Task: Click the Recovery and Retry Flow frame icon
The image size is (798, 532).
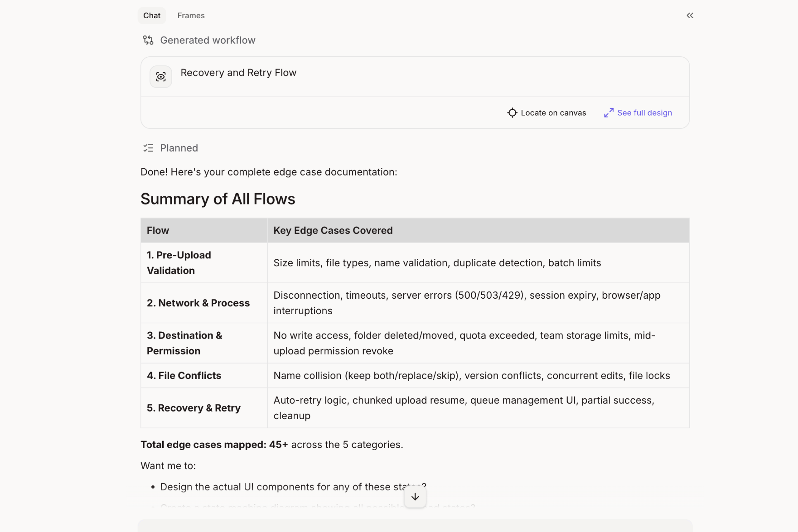Action: pyautogui.click(x=161, y=77)
